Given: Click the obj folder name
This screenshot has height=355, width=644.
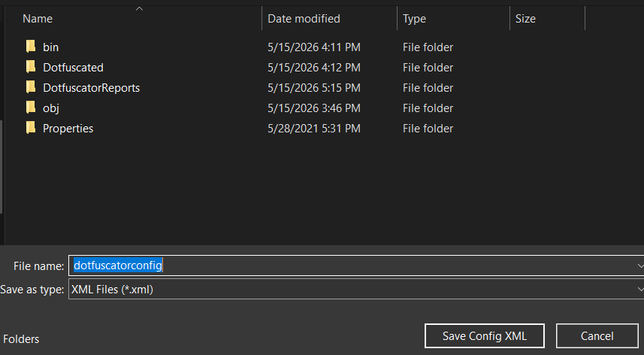Looking at the screenshot, I should (51, 108).
